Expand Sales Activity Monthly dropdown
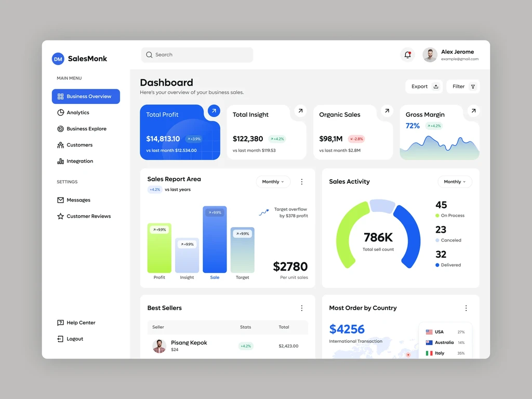Viewport: 532px width, 399px height. 455,182
